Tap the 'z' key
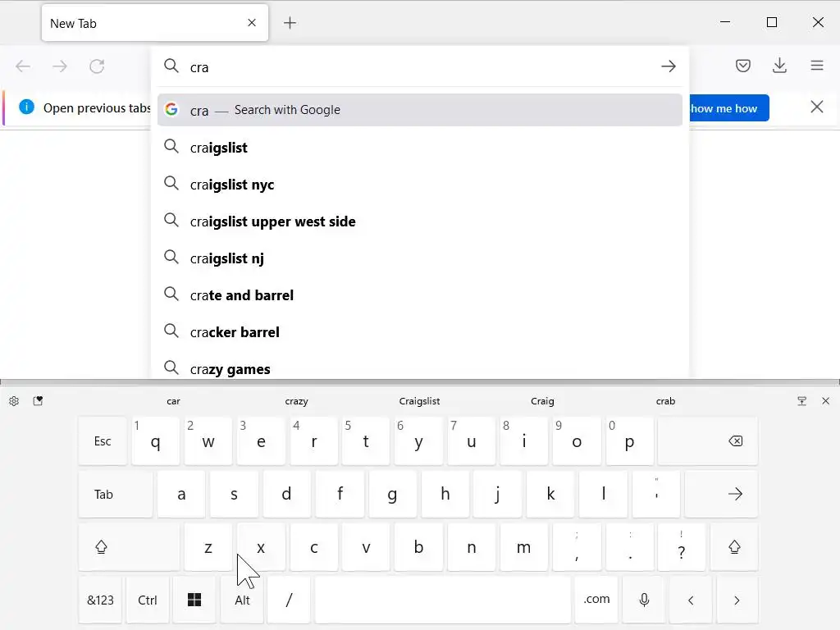The width and height of the screenshot is (840, 630). pos(208,547)
